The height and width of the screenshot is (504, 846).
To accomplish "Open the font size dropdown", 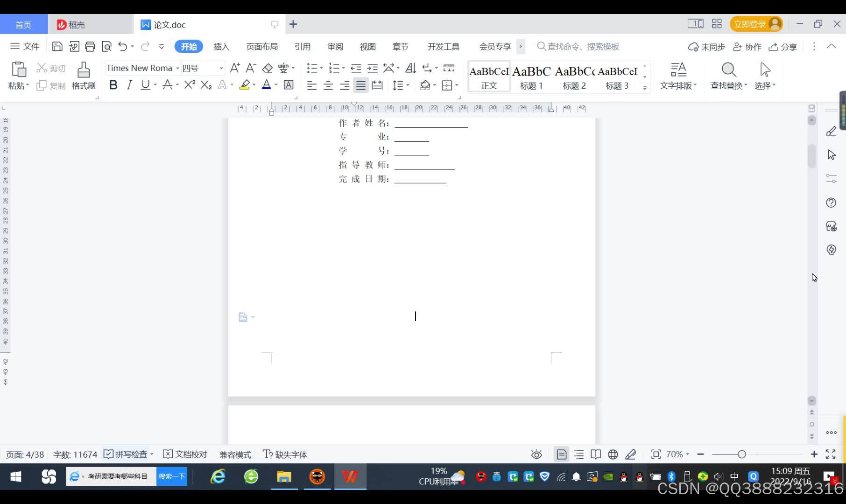I will coord(221,68).
